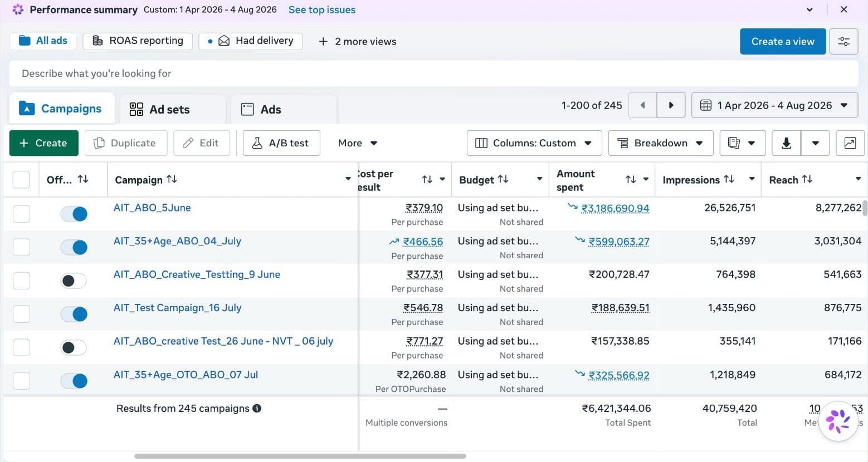Viewport: 868px width, 462px height.
Task: Click the Performance summary sparkle icon
Action: pyautogui.click(x=18, y=9)
